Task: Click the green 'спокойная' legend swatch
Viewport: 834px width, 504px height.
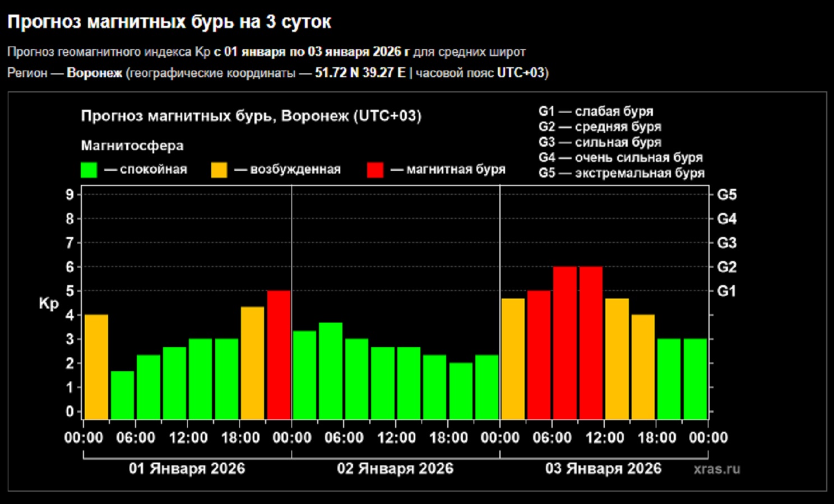Action: tap(89, 170)
